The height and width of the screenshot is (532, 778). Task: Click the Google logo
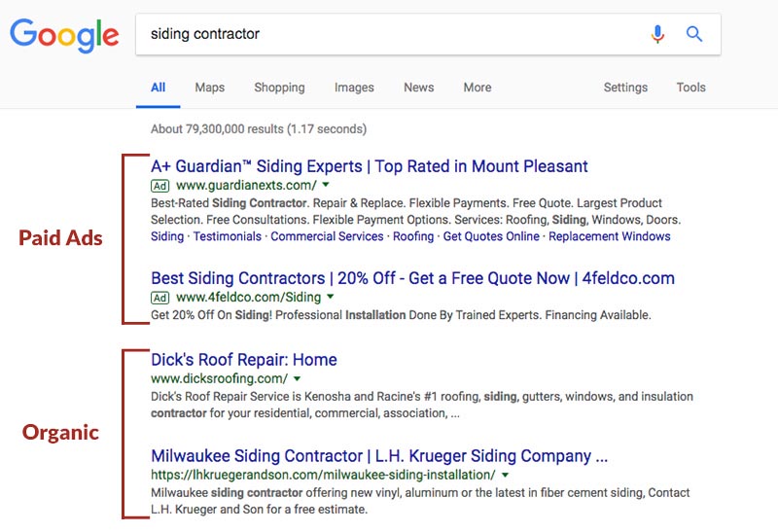(64, 35)
